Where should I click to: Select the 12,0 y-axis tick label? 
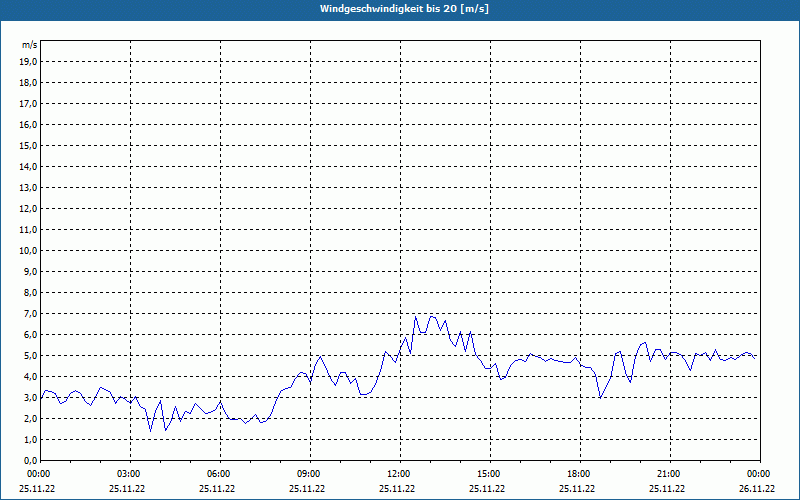[29, 209]
